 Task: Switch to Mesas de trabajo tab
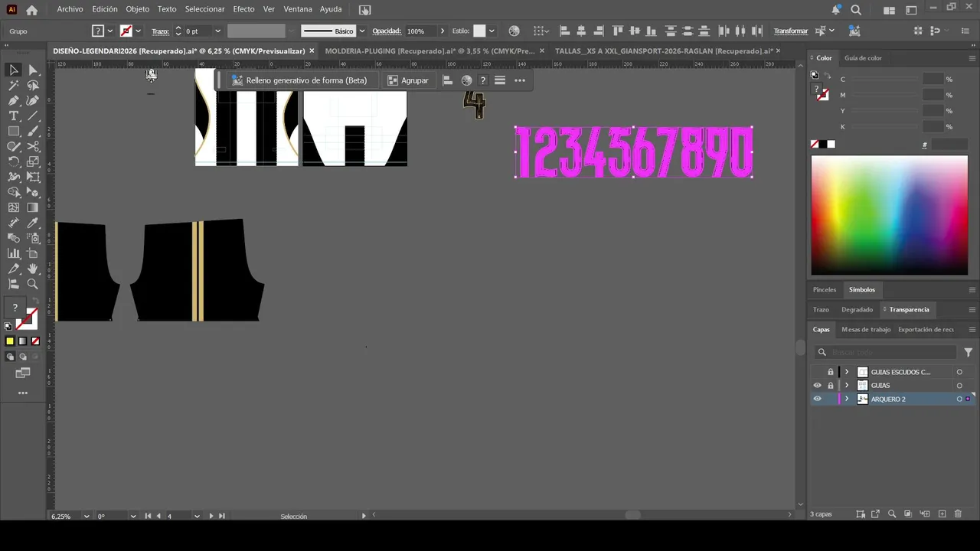(866, 330)
